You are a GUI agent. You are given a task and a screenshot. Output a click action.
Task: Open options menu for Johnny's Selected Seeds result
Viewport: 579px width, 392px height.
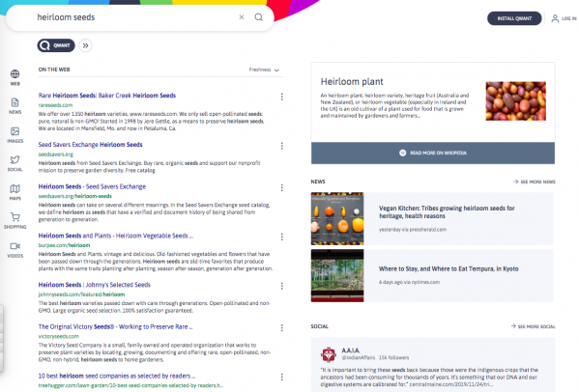click(x=281, y=286)
